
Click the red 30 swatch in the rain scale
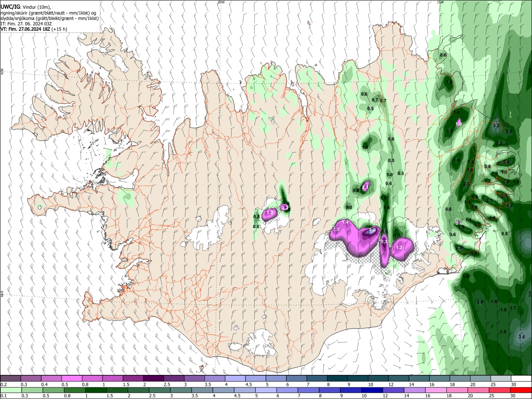pyautogui.click(x=521, y=390)
